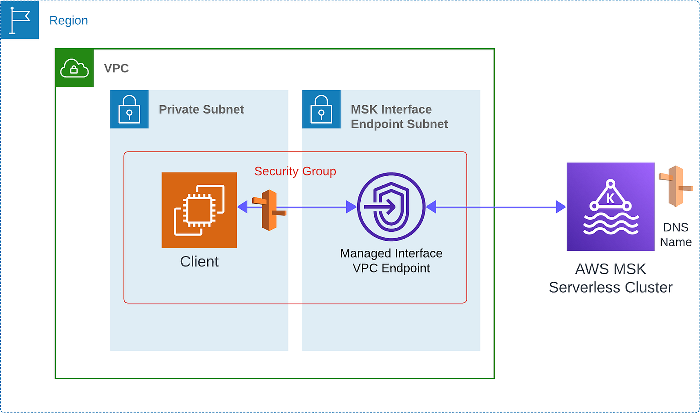Select the 'Region' label text
The image size is (700, 413).
click(68, 21)
